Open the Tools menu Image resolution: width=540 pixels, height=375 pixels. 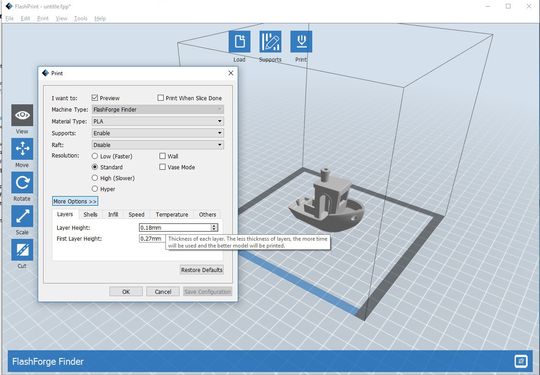81,18
